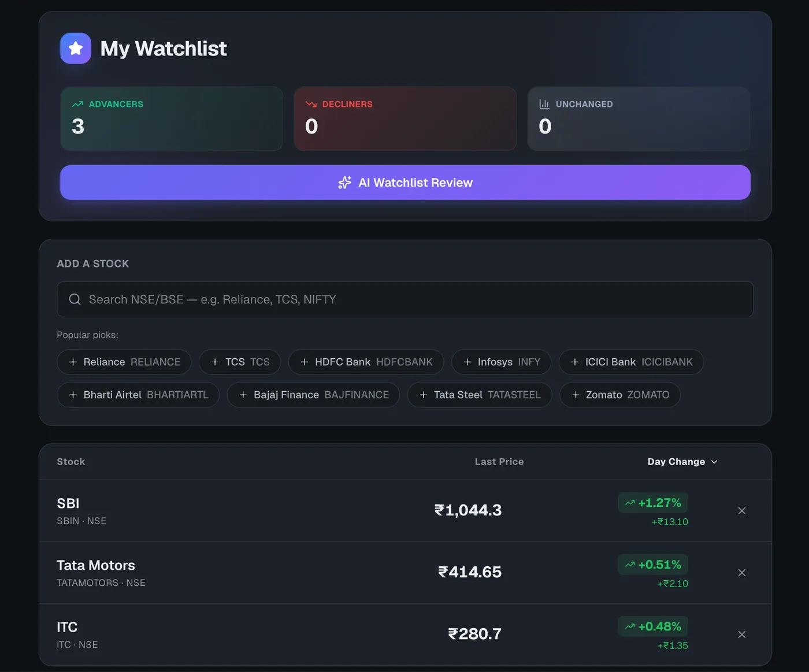Open the AI Watchlist Review
This screenshot has height=672, width=809.
pyautogui.click(x=405, y=183)
